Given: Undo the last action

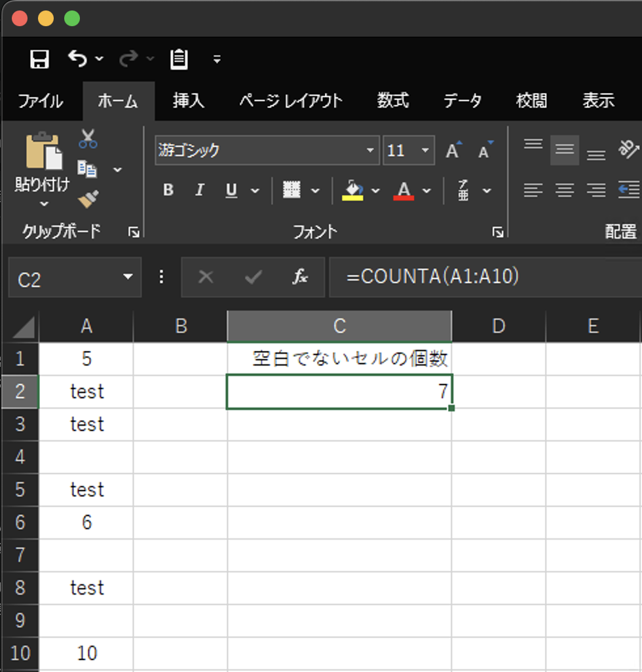Looking at the screenshot, I should (77, 59).
